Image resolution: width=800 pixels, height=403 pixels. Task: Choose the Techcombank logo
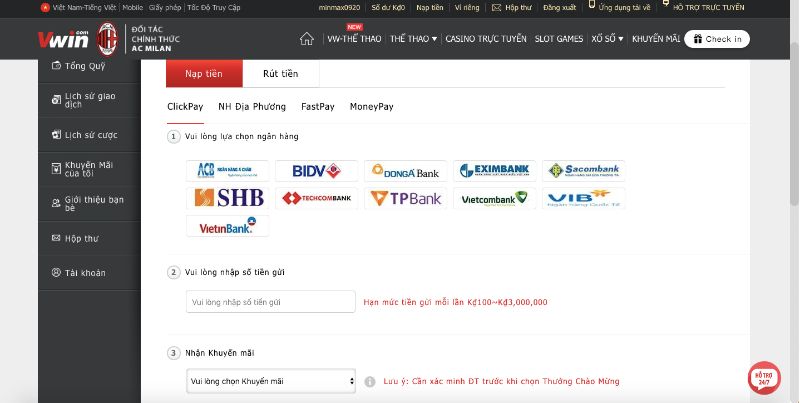316,198
